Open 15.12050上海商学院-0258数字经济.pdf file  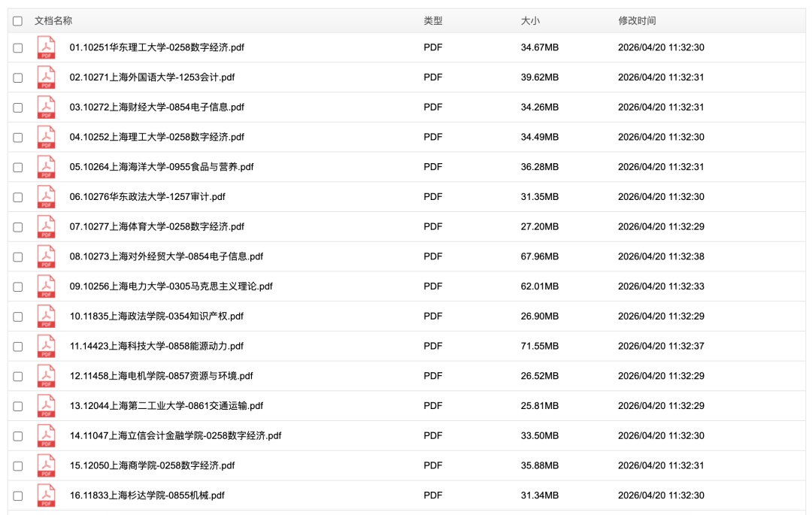[x=152, y=465]
